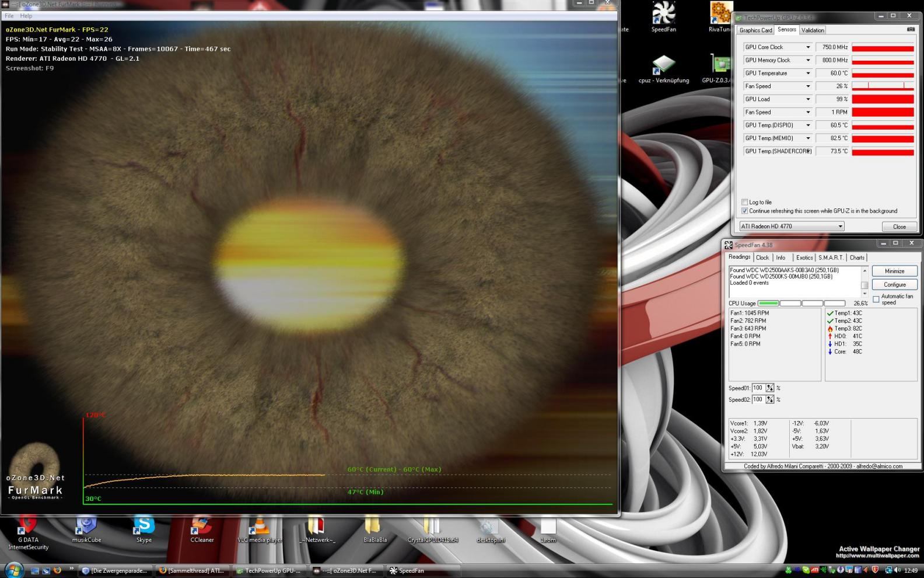Click into the Speed01 value field
The width and height of the screenshot is (924, 578).
(758, 388)
